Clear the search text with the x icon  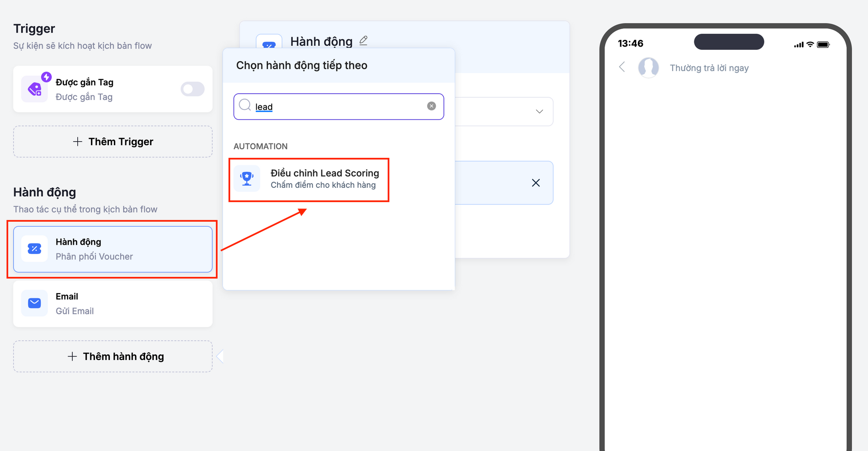(x=431, y=106)
